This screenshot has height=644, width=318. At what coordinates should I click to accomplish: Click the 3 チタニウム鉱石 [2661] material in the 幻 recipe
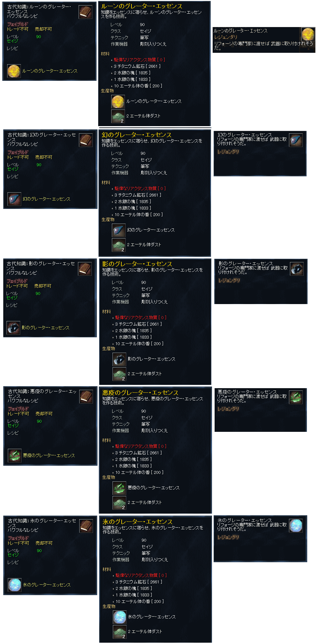point(138,195)
